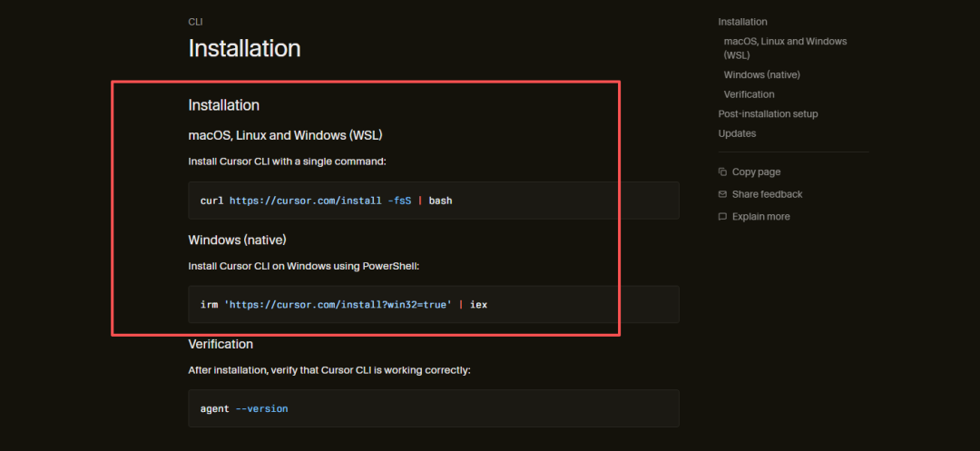The image size is (980, 451).
Task: Go to macOS, Linux and Windows (WSL) sidebar entry
Action: tap(785, 48)
